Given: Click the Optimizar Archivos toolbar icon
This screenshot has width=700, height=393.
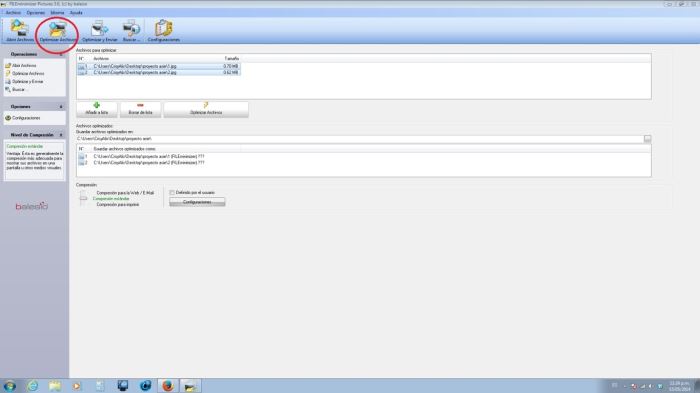Looking at the screenshot, I should tap(58, 31).
